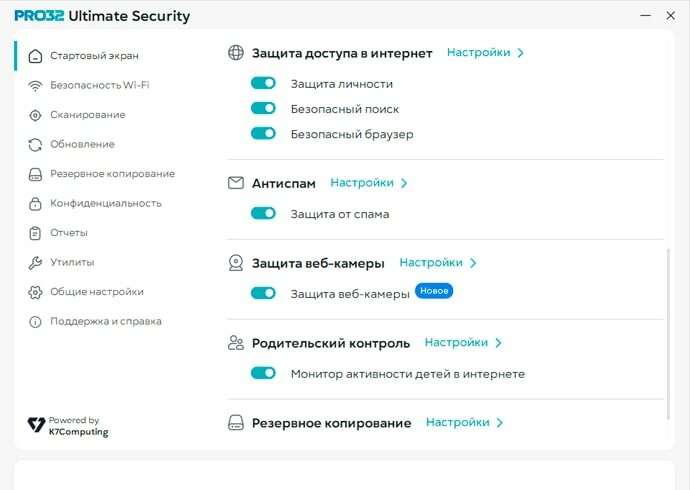690x490 pixels.
Task: Open Резервное копирование sidebar section
Action: pos(112,174)
